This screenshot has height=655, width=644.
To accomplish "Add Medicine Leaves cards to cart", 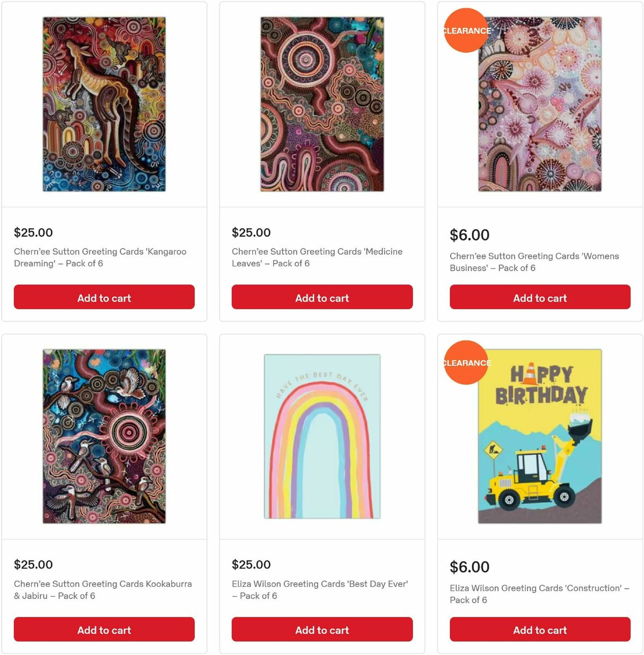I will click(x=321, y=297).
